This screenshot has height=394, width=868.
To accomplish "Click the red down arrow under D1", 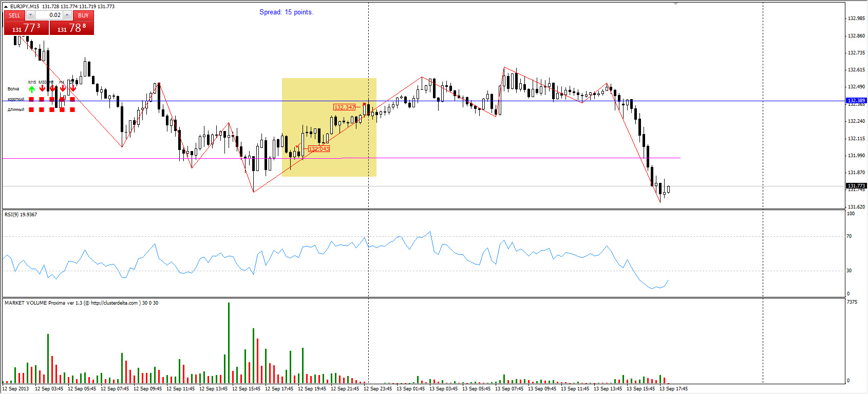I will pos(73,88).
